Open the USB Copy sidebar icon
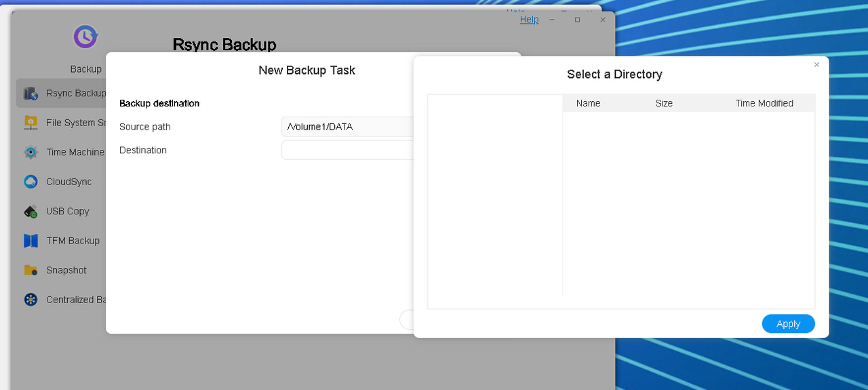The image size is (868, 390). coord(31,211)
